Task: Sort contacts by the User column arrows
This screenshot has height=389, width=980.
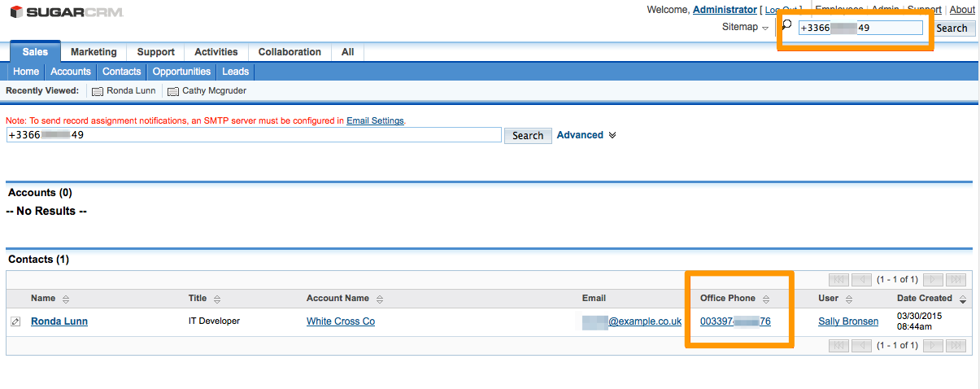Action: coord(848,299)
